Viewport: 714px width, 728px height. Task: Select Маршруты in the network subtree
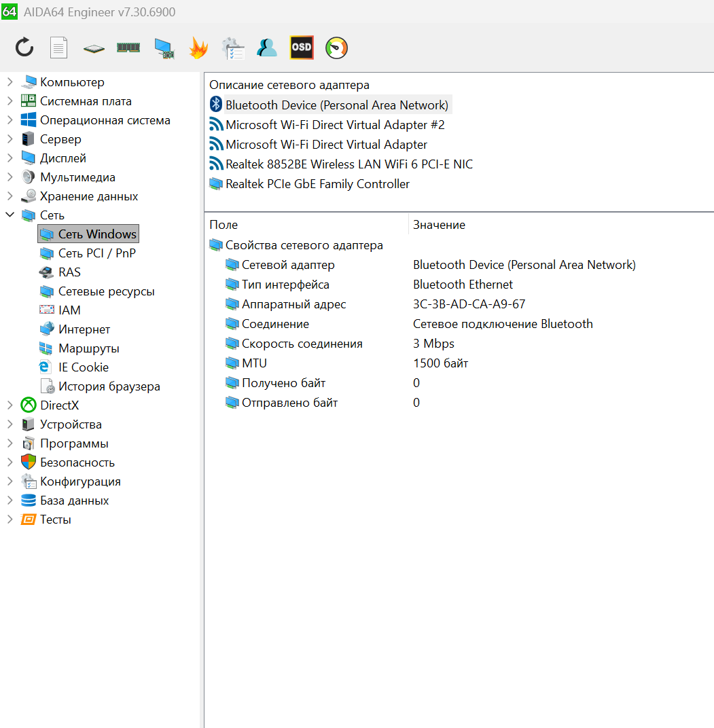click(88, 348)
